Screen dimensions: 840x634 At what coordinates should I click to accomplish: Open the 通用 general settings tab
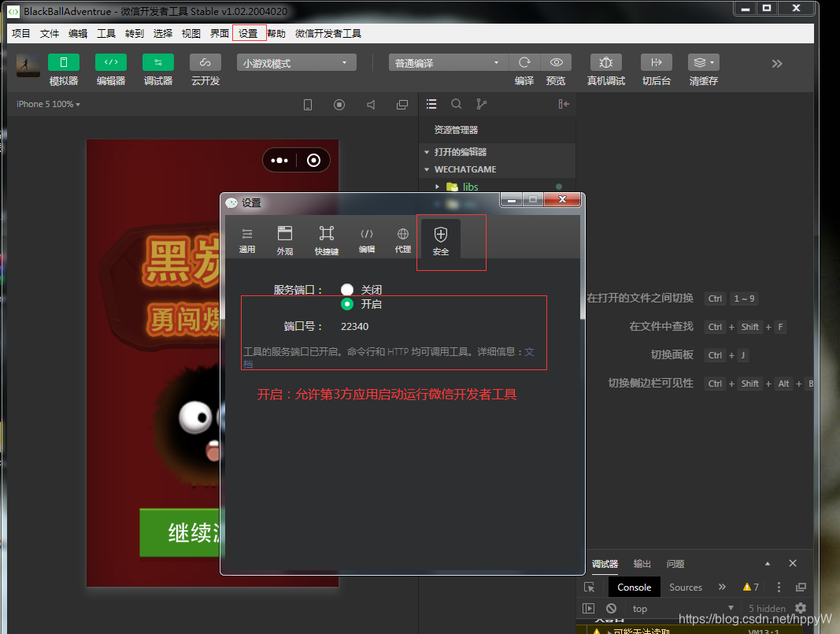(247, 241)
